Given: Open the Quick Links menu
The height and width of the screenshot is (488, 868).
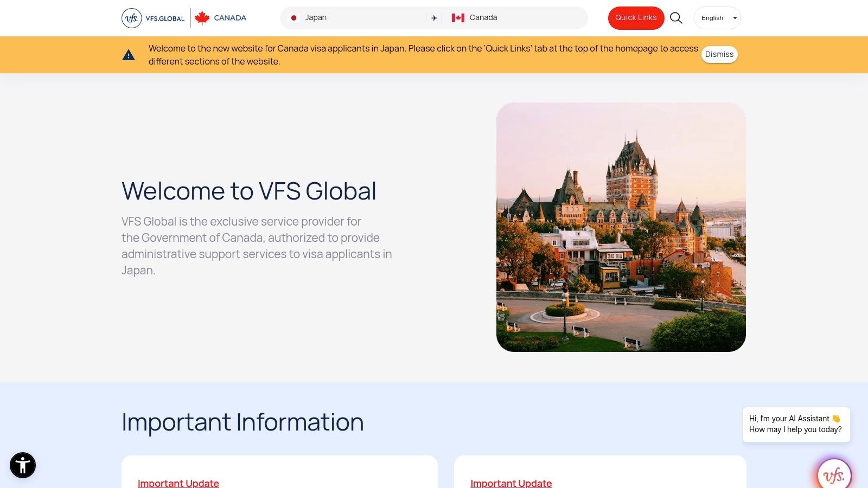Looking at the screenshot, I should [636, 18].
